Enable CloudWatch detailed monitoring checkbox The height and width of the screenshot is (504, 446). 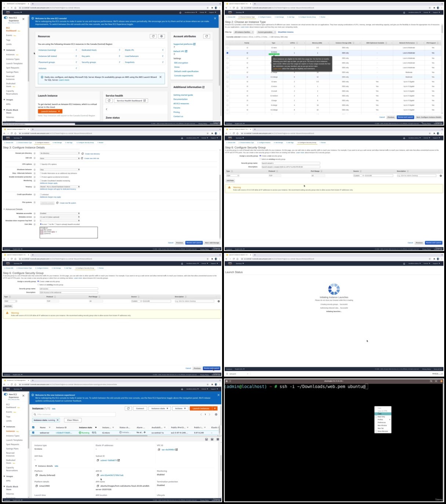[41, 181]
